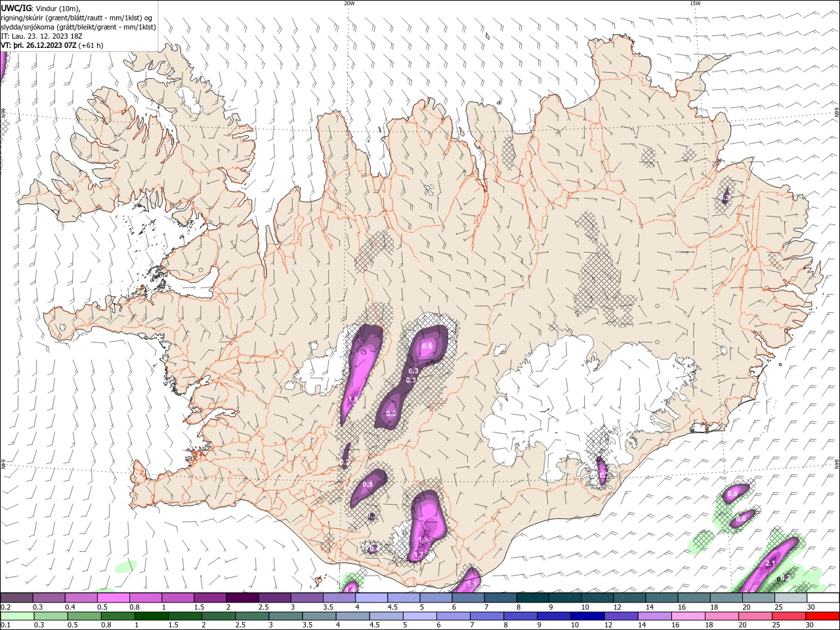The height and width of the screenshot is (630, 840).
Task: Select the upper legend swatch between 25 and 30
Action: (x=790, y=597)
